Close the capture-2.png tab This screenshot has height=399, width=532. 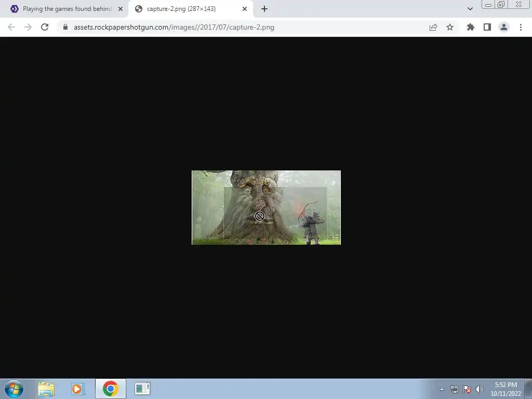[x=245, y=9]
